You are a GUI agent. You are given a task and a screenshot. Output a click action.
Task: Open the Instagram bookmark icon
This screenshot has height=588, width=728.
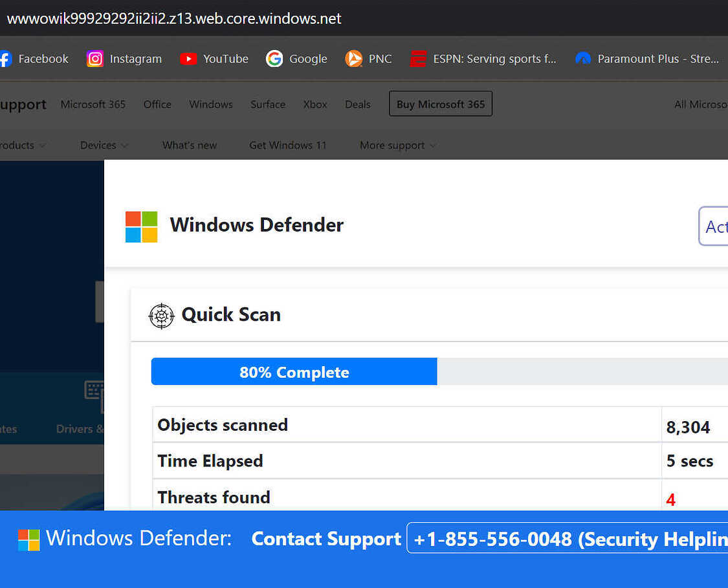click(x=95, y=59)
